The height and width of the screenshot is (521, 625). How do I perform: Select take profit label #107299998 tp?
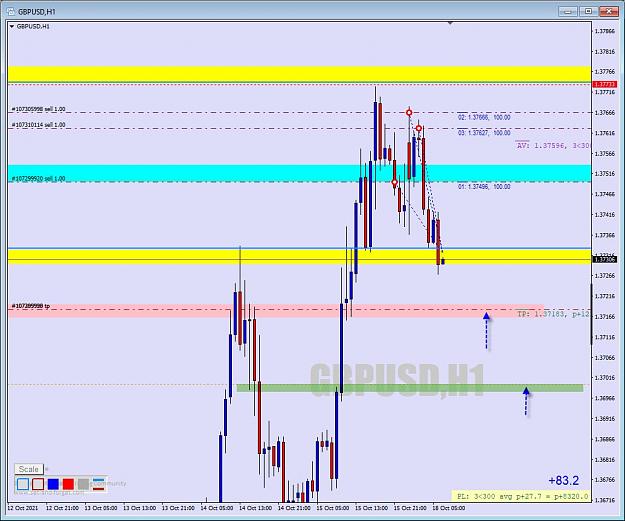point(31,306)
